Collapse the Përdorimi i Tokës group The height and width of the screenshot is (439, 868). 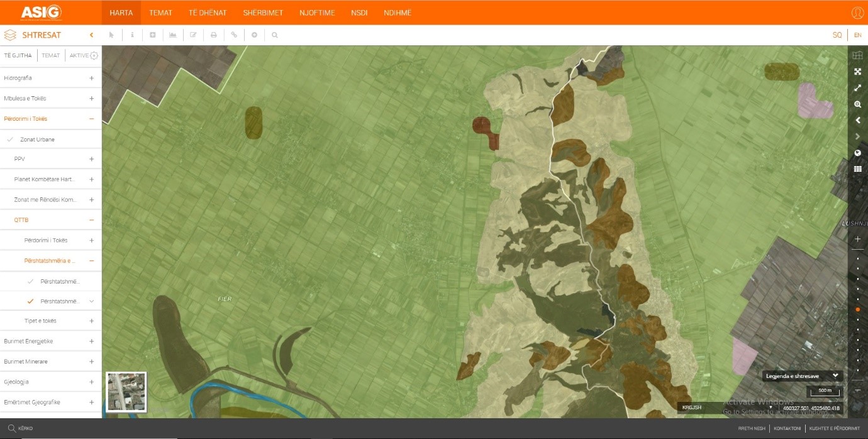tap(91, 118)
